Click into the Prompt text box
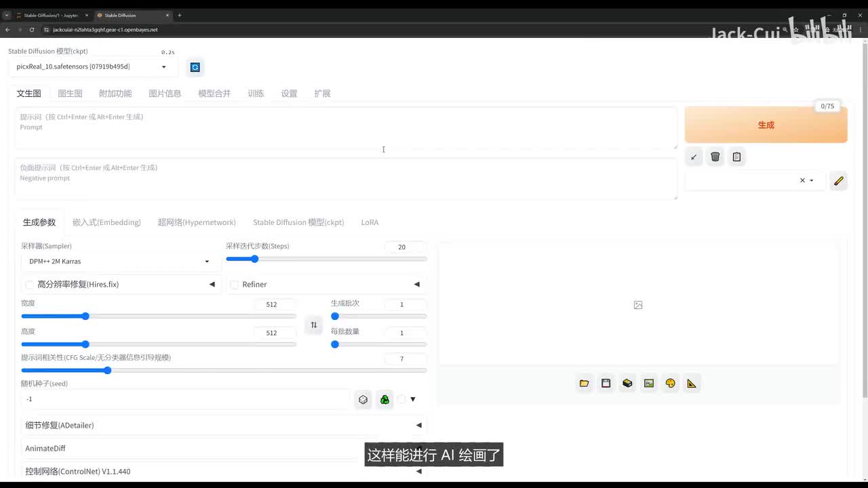 (346, 129)
